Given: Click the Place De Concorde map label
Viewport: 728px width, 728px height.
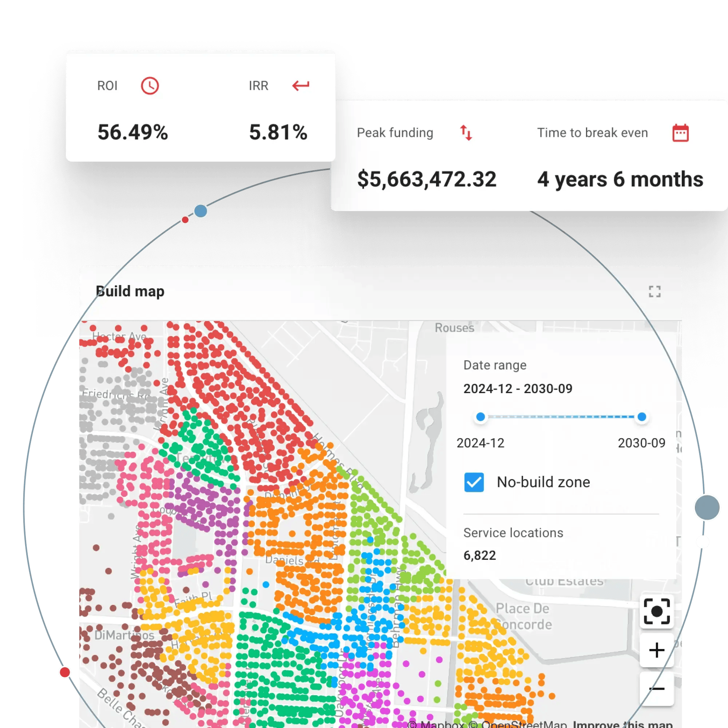Looking at the screenshot, I should click(x=523, y=617).
